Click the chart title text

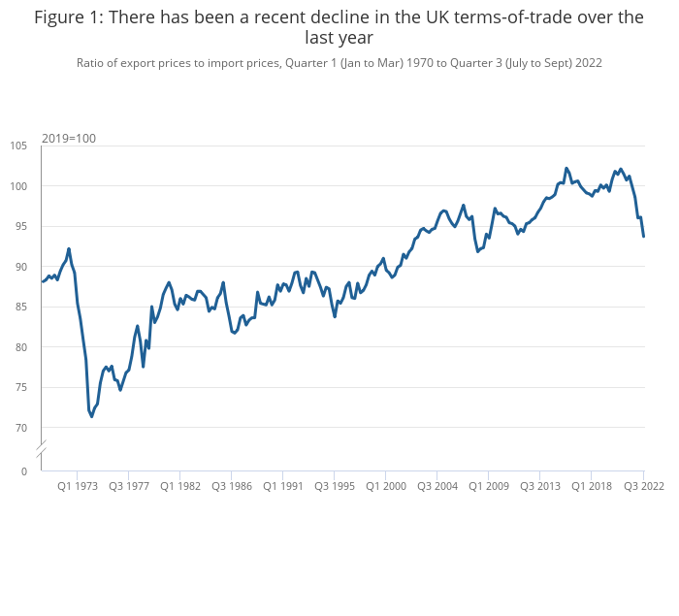tap(339, 27)
